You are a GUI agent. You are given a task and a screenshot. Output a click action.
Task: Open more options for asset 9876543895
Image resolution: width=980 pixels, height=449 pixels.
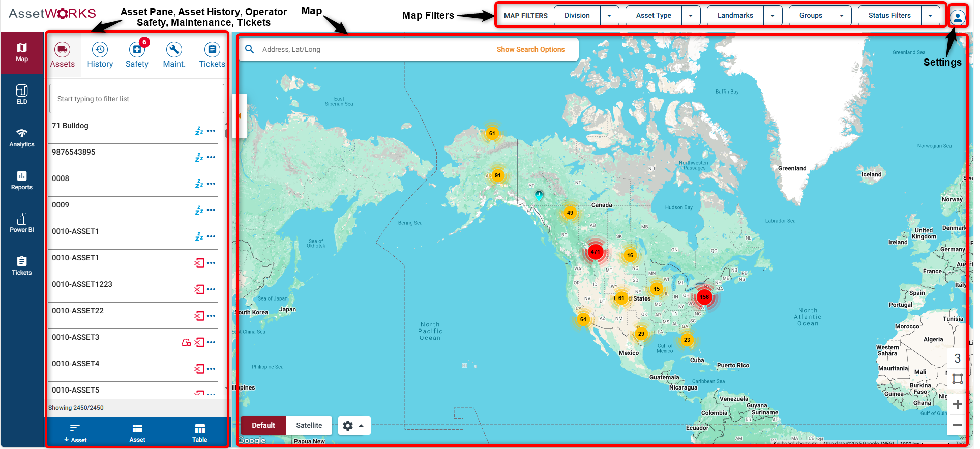(211, 157)
